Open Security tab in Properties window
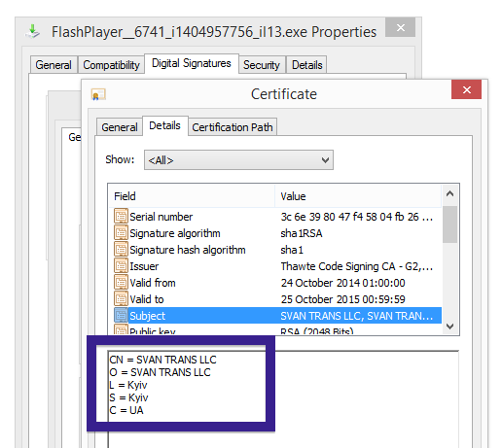The height and width of the screenshot is (448, 502). 262,65
